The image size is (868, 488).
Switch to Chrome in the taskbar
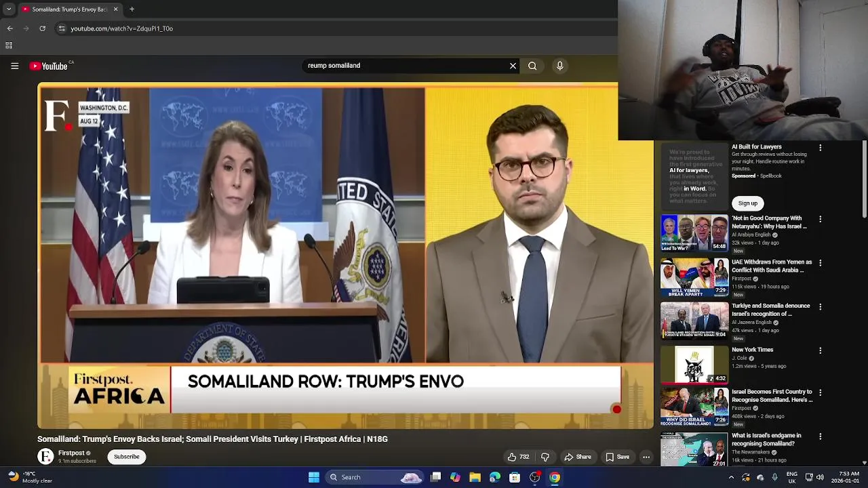click(x=555, y=477)
